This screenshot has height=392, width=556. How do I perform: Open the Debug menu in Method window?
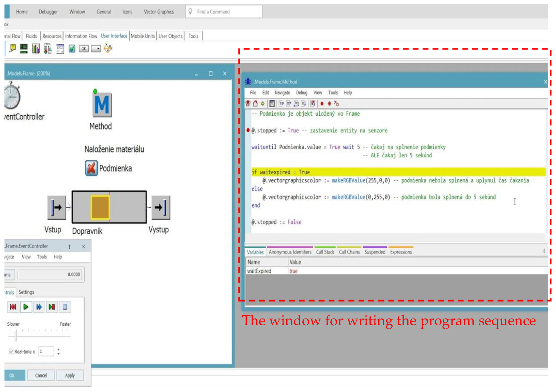coord(302,93)
